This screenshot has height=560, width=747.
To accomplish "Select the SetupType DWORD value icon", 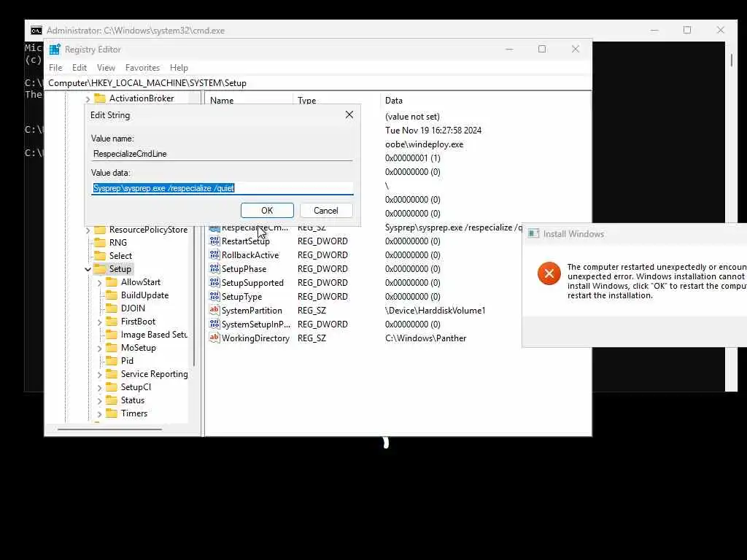I will tap(214, 296).
